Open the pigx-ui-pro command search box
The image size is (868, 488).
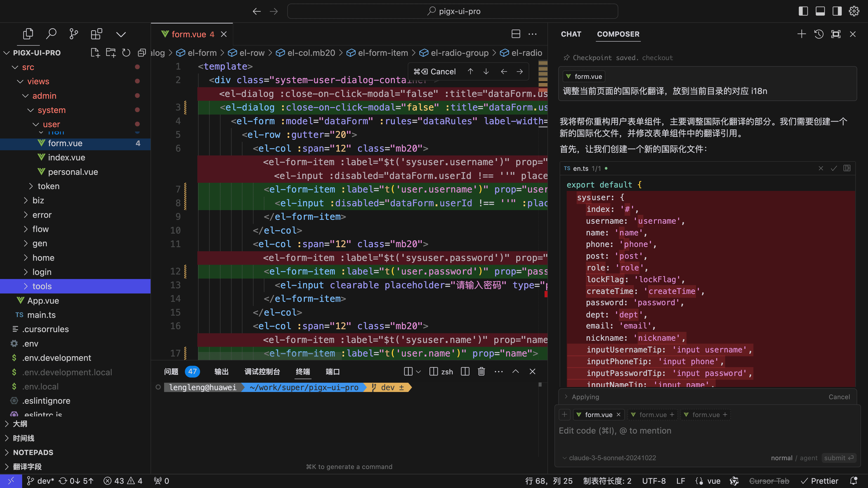coord(453,11)
